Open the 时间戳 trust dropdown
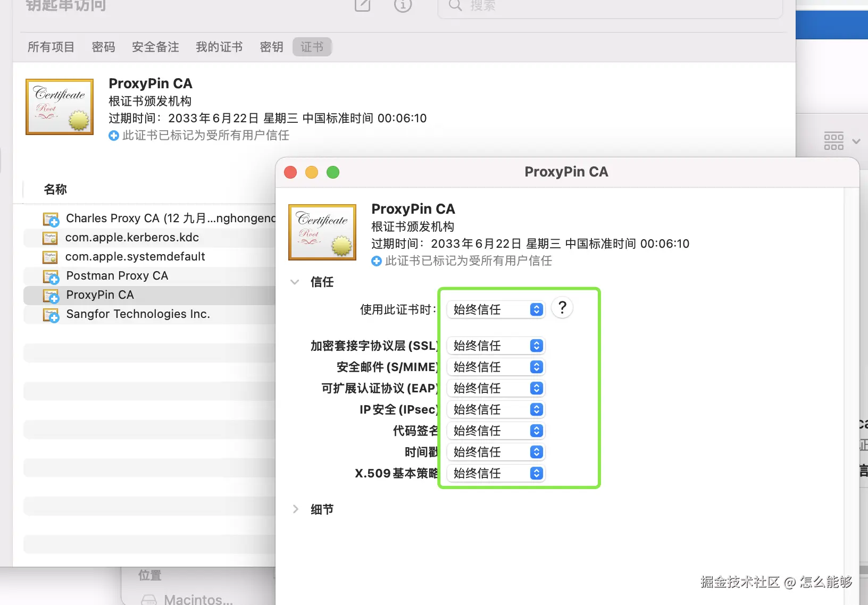The width and height of the screenshot is (868, 605). point(496,452)
